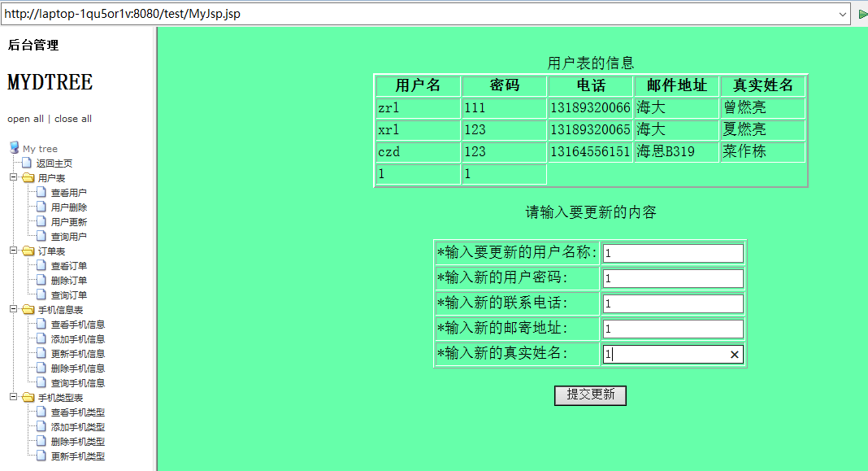868x471 pixels.
Task: Click the page icon beside 用户删除
Action: tap(41, 207)
